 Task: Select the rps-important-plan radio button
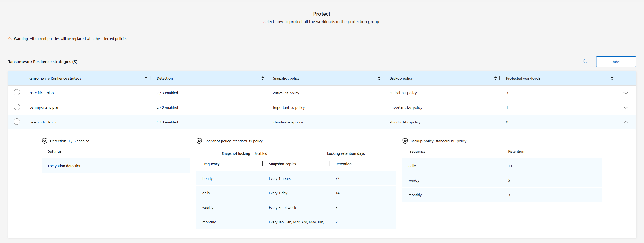[17, 107]
